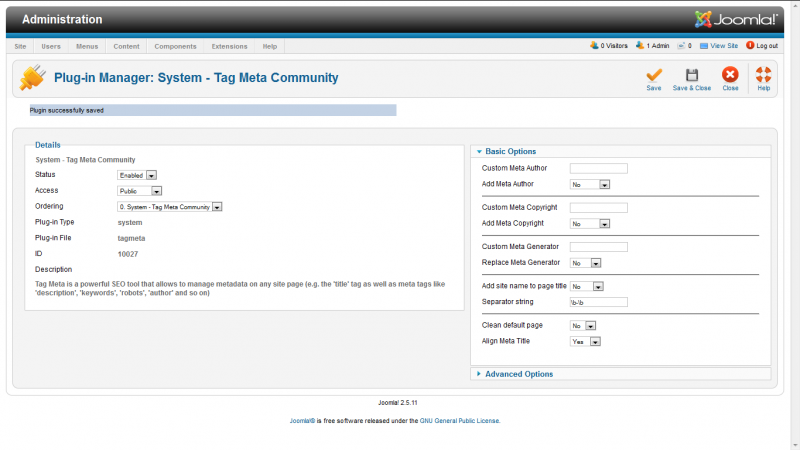Open the Replace Meta Generator dropdown

point(586,263)
